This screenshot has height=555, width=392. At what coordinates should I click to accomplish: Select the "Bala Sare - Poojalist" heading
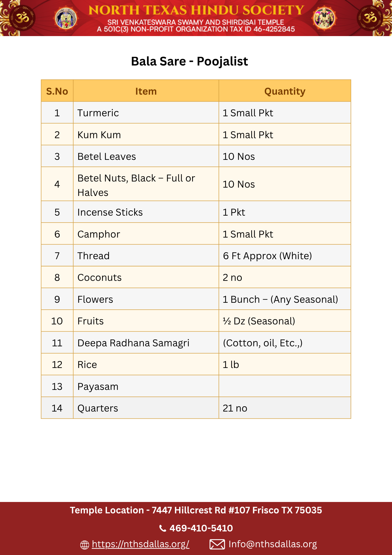(189, 61)
